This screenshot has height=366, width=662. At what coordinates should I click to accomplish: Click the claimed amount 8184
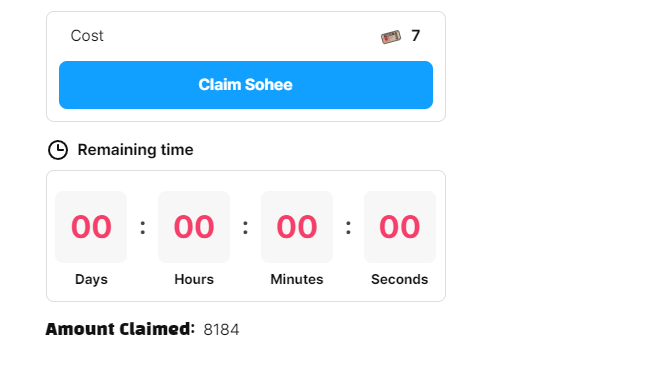221,330
